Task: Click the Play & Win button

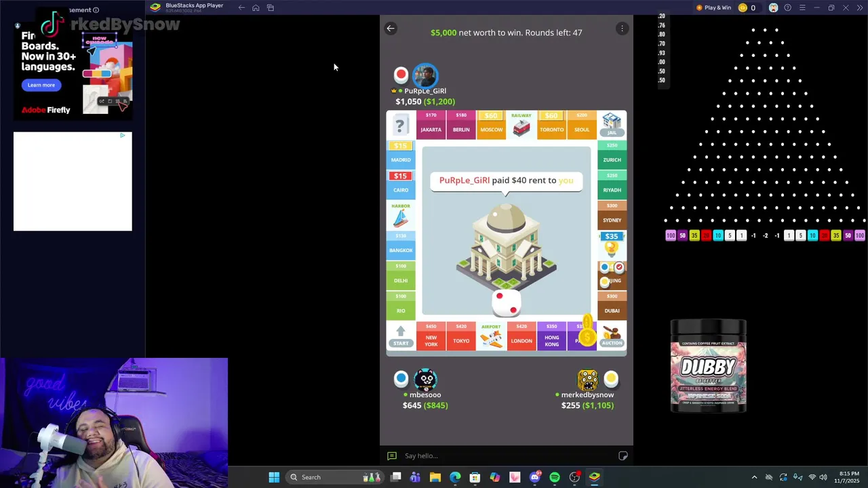Action: (713, 7)
